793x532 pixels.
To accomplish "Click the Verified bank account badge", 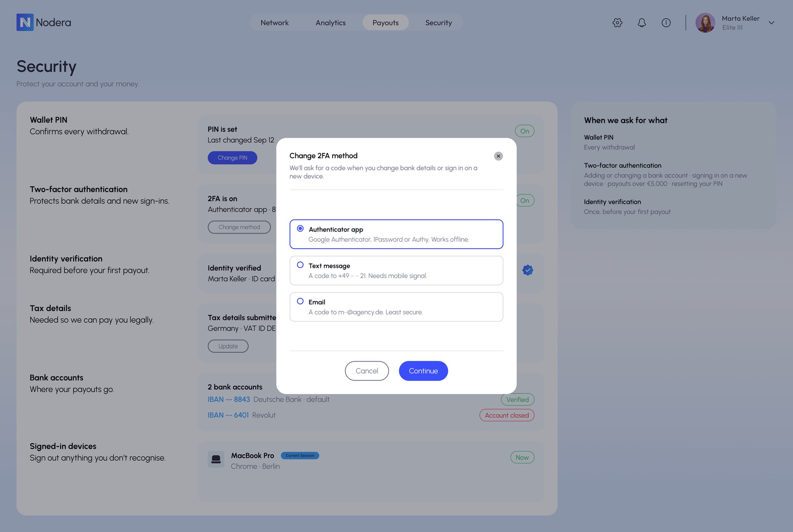I will 517,399.
